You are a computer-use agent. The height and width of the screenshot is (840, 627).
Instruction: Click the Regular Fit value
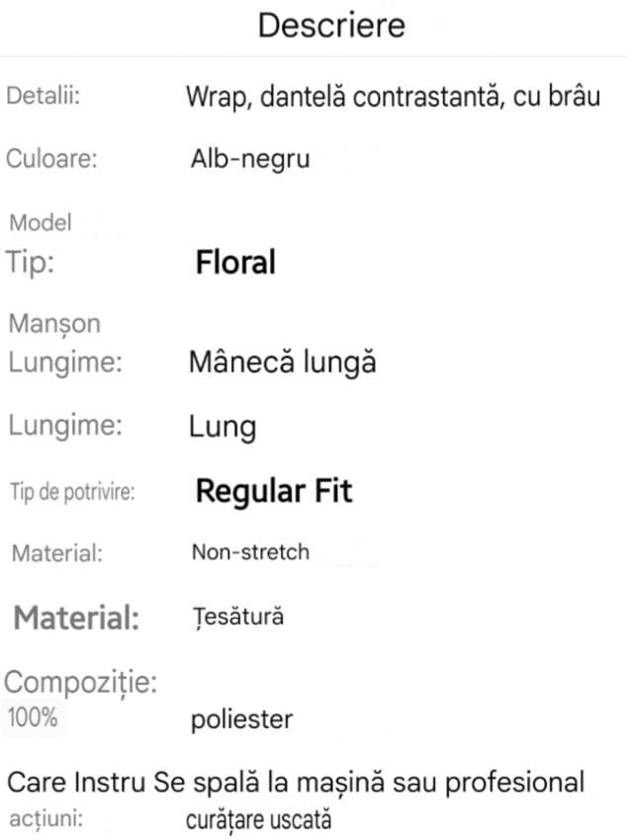(x=274, y=491)
